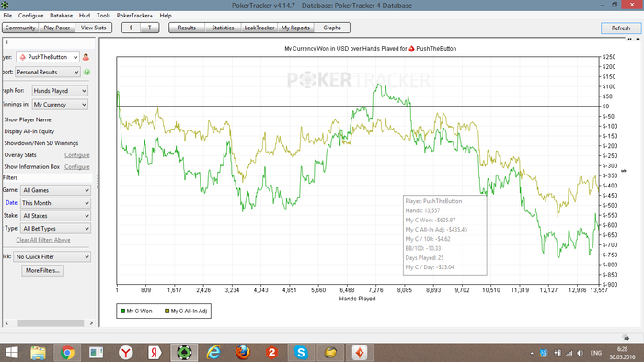
Task: Open the All Stakes dropdown
Action: point(55,216)
